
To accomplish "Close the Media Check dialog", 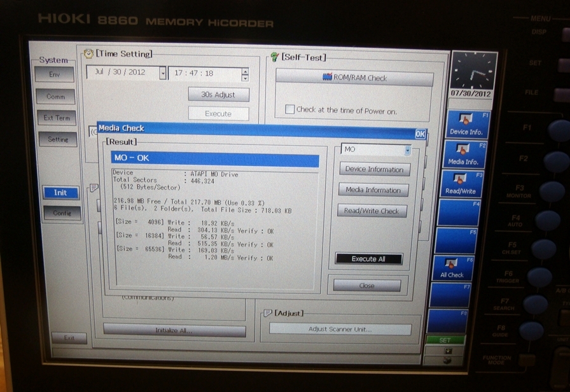I will click(367, 286).
